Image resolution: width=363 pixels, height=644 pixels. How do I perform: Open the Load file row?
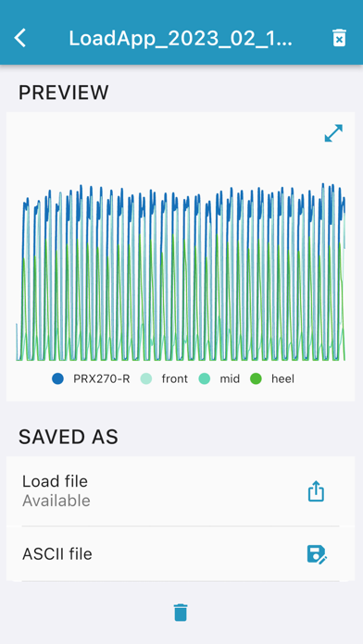pyautogui.click(x=181, y=490)
